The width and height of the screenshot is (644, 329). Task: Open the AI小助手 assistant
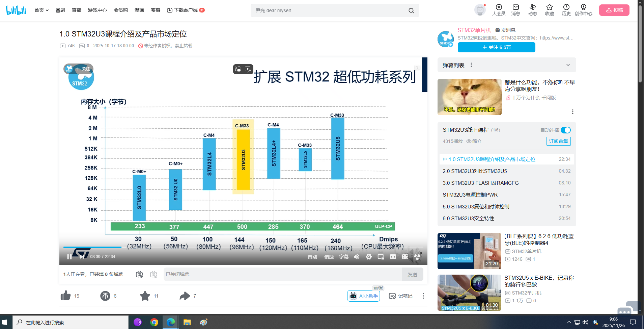point(363,296)
